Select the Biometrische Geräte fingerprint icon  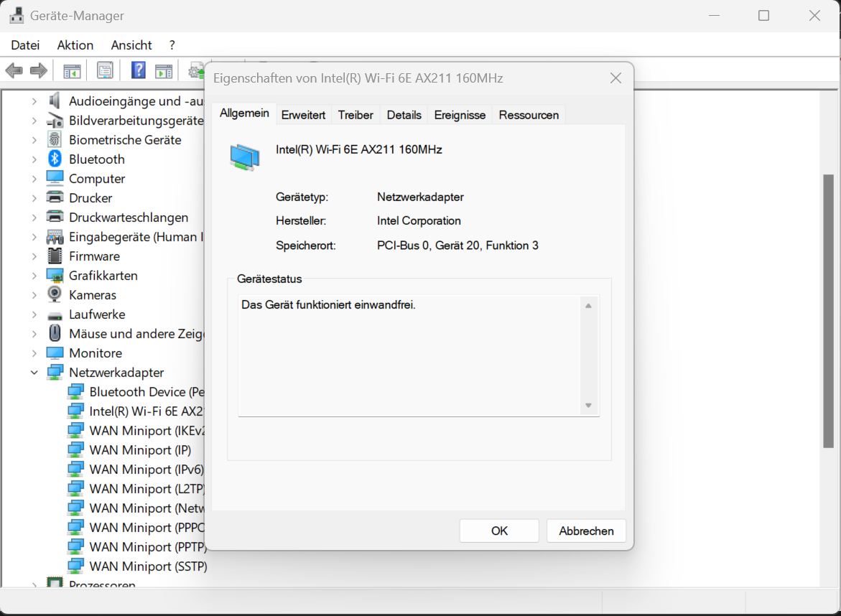[x=55, y=139]
